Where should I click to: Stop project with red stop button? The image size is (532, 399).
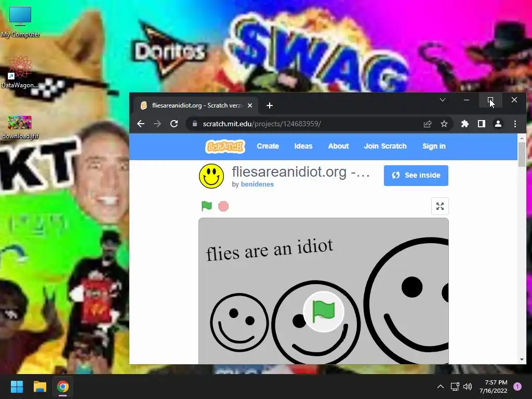point(223,206)
